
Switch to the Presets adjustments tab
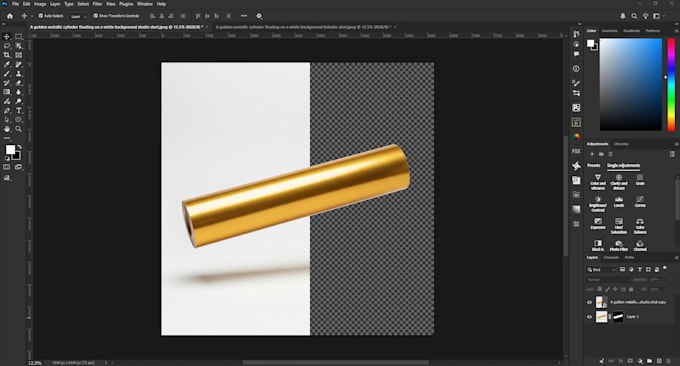594,165
